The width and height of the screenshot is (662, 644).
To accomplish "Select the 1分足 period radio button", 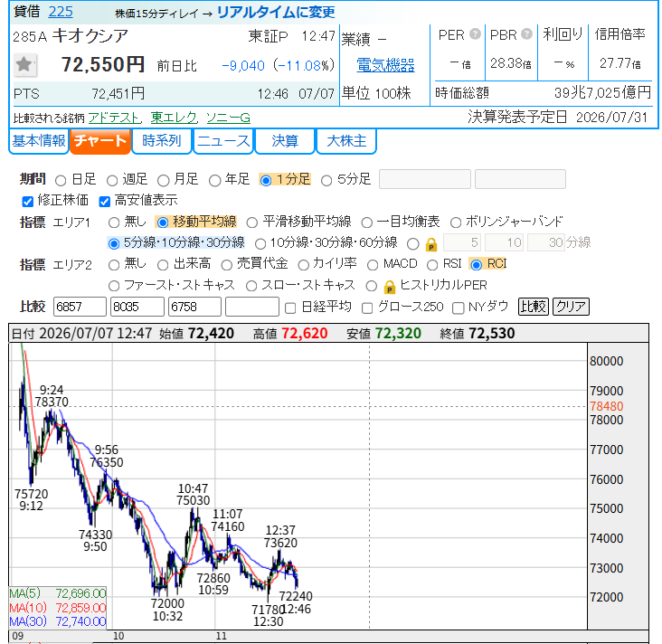I will pyautogui.click(x=266, y=181).
